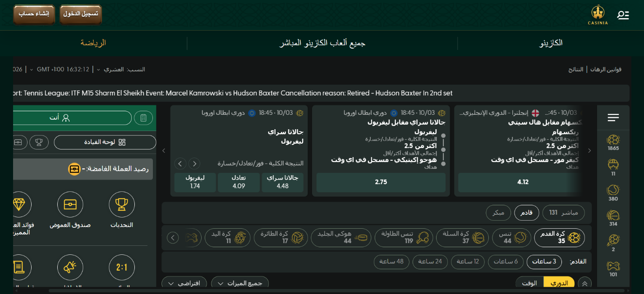Open the search magnifier at top right

point(623,14)
